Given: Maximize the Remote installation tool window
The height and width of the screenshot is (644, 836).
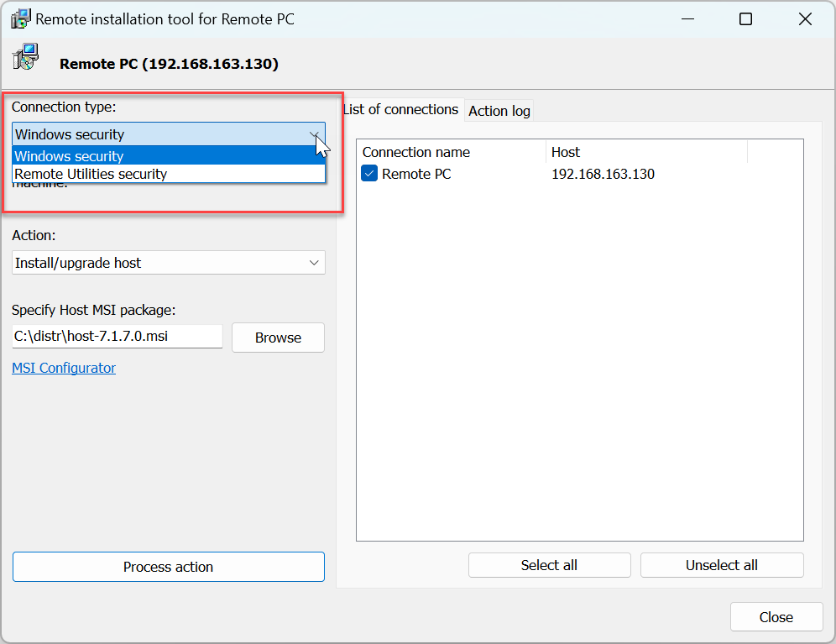Looking at the screenshot, I should tap(745, 19).
